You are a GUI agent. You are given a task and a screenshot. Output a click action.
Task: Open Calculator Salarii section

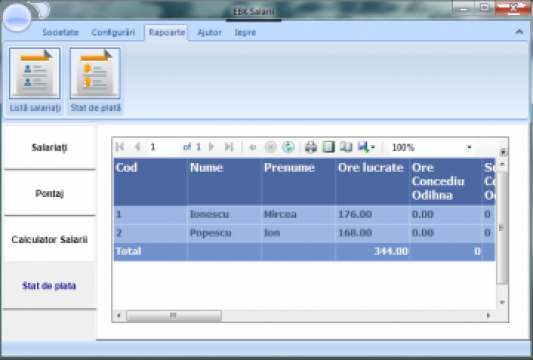coord(49,239)
